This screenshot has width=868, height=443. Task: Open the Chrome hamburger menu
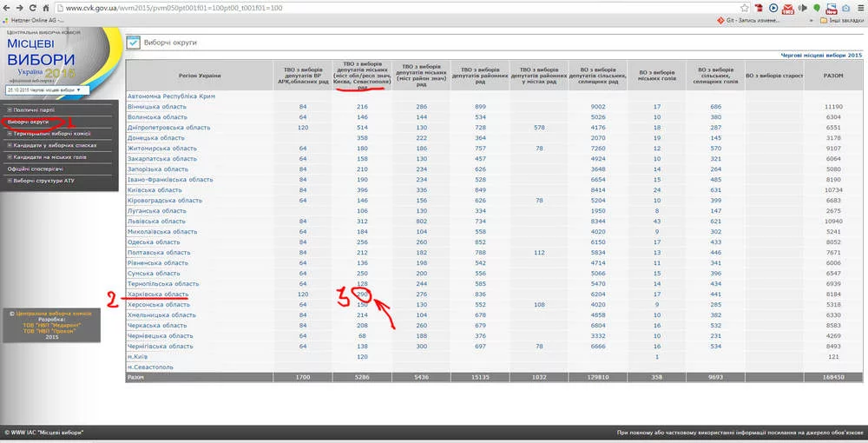point(859,8)
